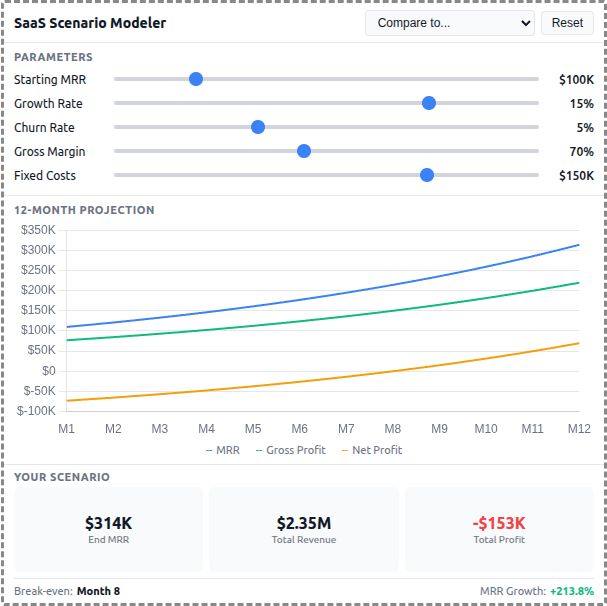This screenshot has width=607, height=606.
Task: Click the Churn Rate slider handle
Action: pyautogui.click(x=257, y=127)
